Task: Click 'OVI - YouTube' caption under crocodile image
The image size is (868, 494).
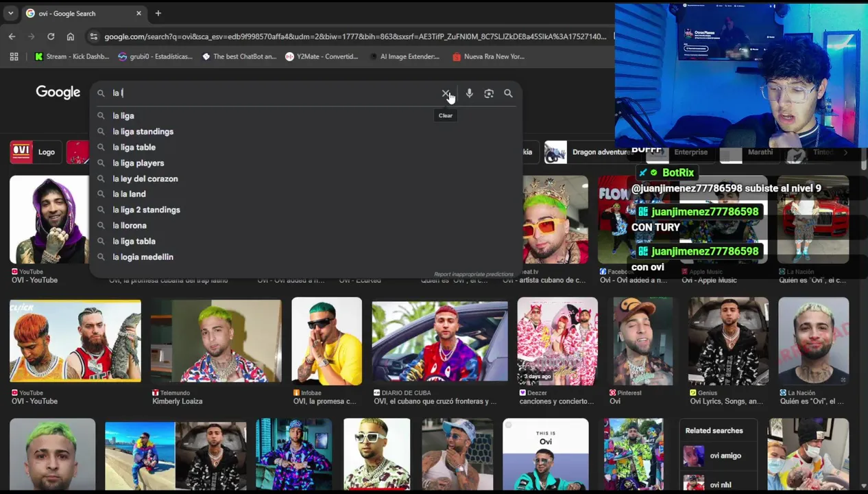Action: pos(34,401)
